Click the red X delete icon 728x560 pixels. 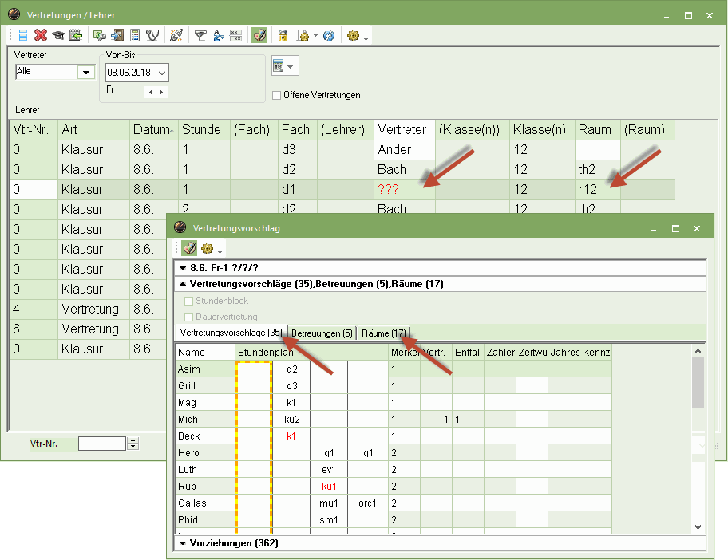[41, 35]
